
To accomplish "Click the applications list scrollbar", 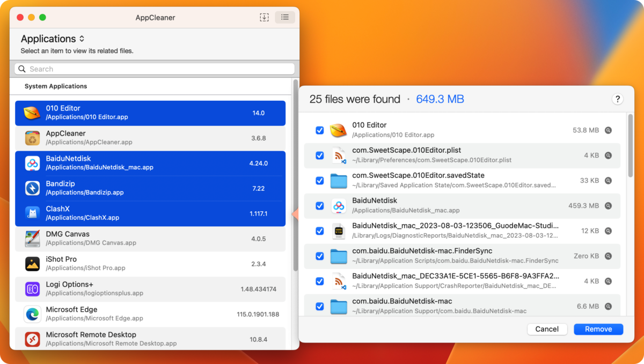I will pos(295,175).
